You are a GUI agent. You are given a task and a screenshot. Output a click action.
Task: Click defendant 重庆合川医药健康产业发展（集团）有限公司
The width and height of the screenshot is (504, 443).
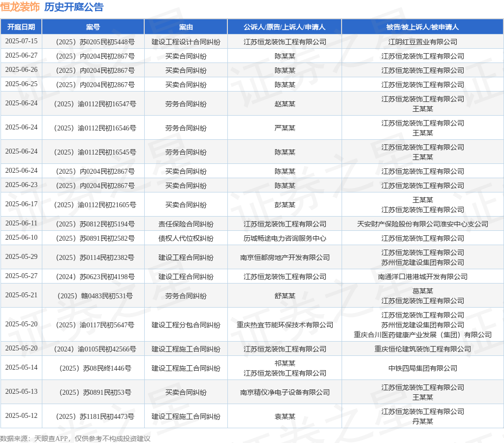[x=423, y=335]
